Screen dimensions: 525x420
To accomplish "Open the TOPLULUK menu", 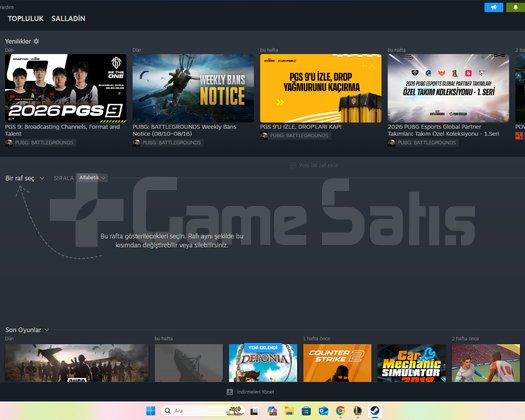I will point(25,18).
